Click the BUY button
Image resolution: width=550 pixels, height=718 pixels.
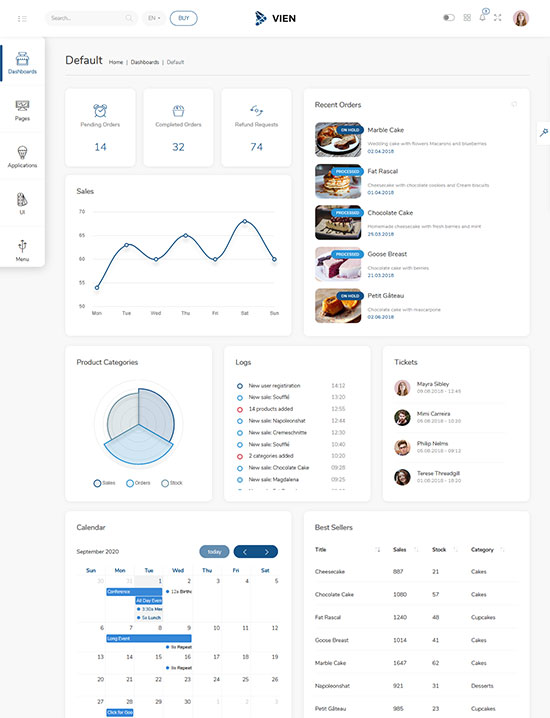[184, 18]
